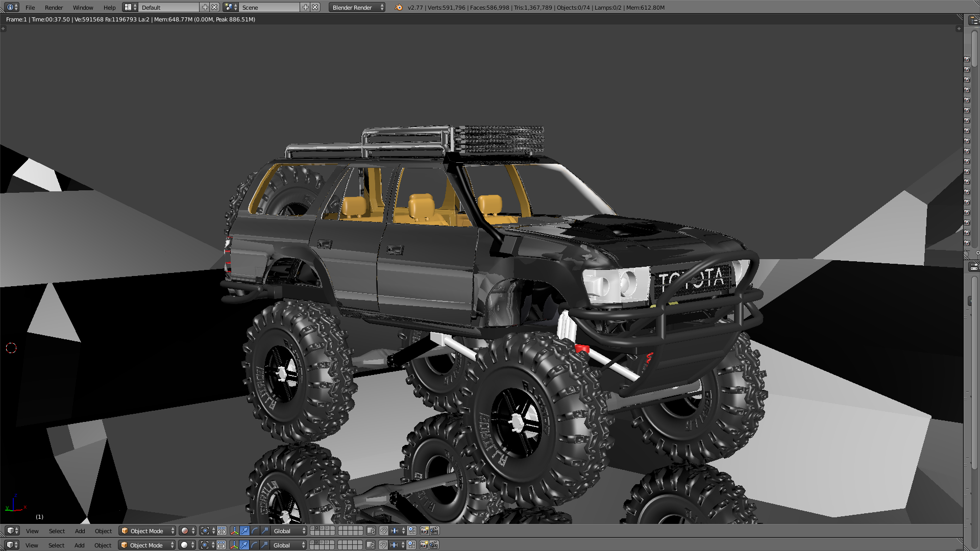Open the lower header Global orientation dropdown
The width and height of the screenshot is (980, 551).
click(289, 545)
